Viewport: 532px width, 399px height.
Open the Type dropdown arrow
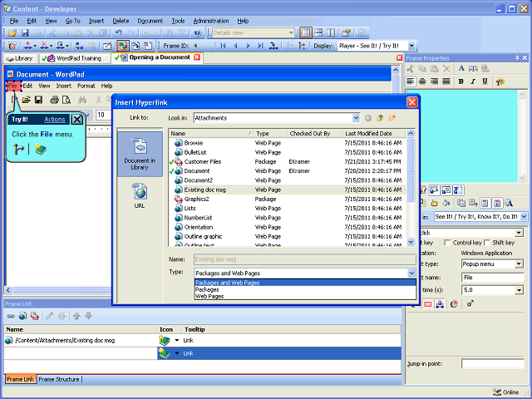(411, 273)
